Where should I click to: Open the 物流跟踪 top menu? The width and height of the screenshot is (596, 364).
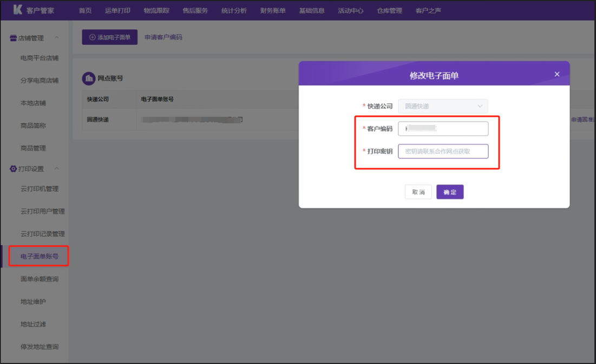(156, 11)
